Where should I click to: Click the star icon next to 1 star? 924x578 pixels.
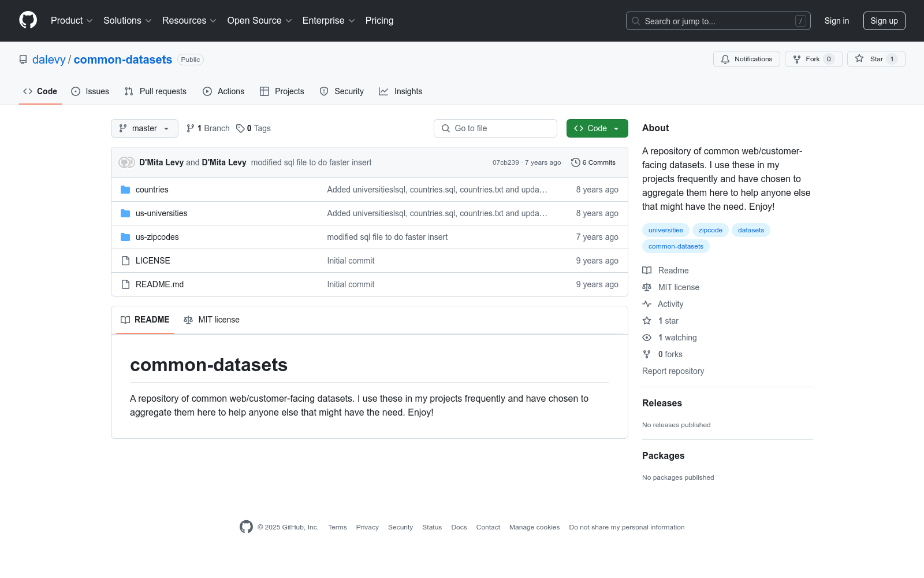647,321
